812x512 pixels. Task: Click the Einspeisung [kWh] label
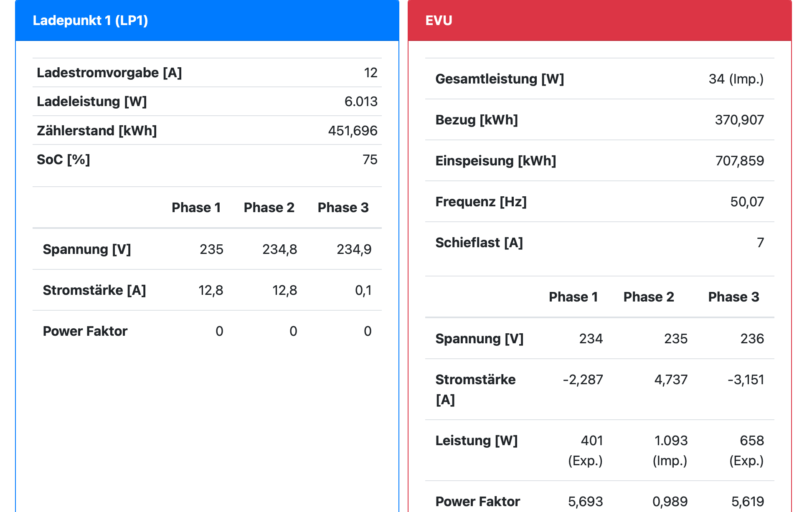(496, 161)
